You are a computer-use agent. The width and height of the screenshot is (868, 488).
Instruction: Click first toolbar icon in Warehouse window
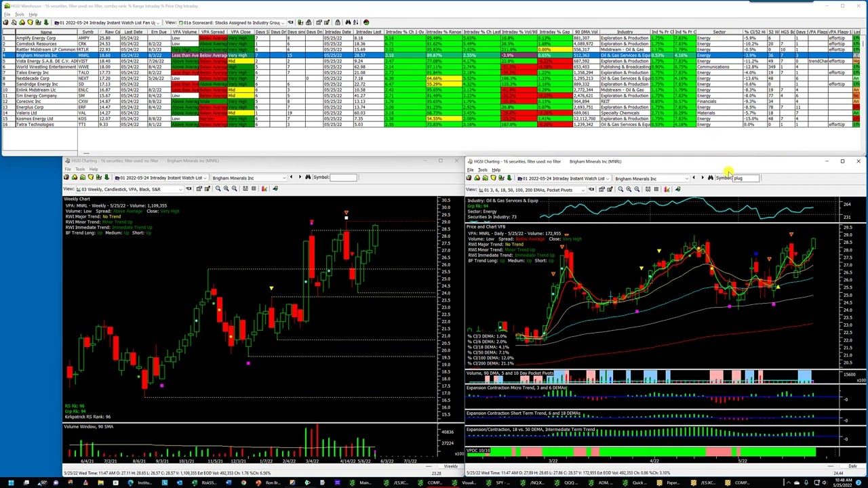(5, 22)
